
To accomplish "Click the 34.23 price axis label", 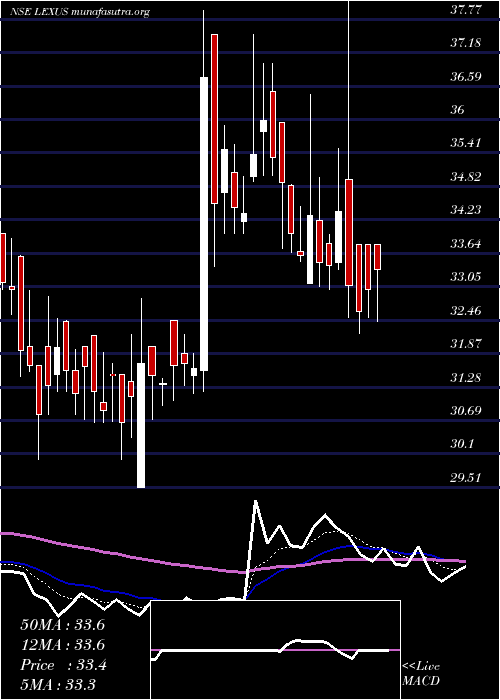I will pyautogui.click(x=466, y=210).
